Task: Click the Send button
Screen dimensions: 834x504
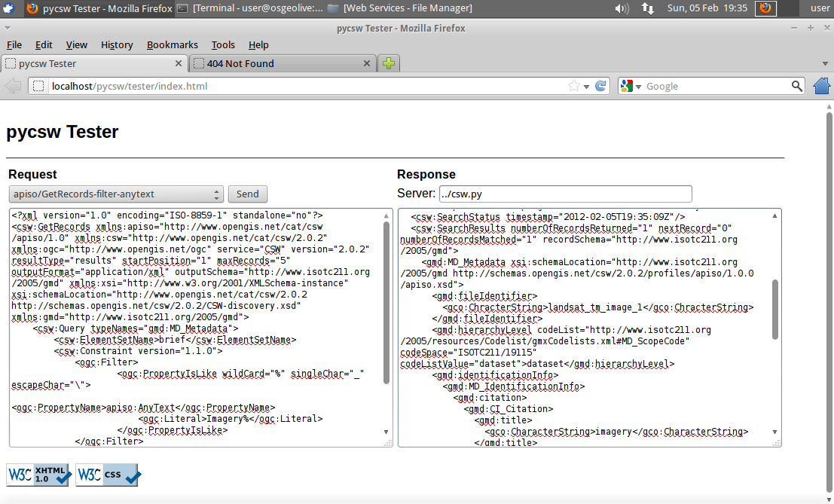Action: (248, 194)
